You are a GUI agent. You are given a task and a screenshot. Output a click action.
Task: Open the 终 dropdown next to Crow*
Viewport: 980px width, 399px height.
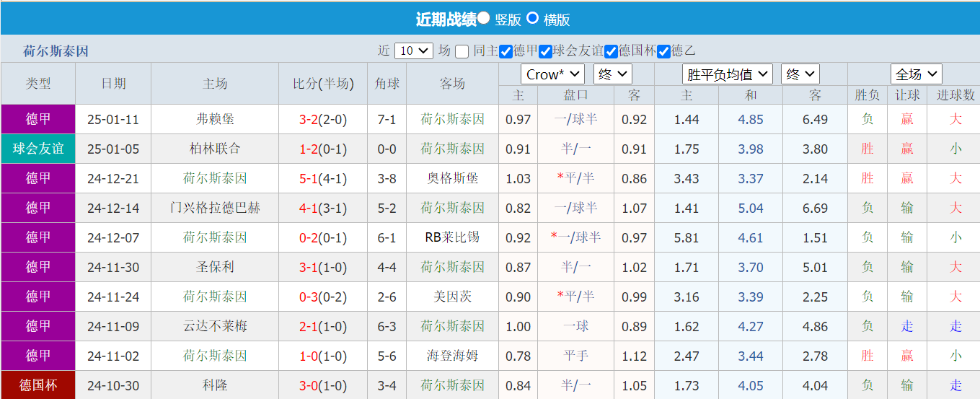pyautogui.click(x=612, y=74)
